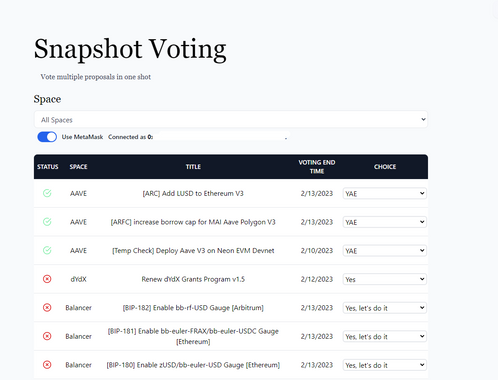The height and width of the screenshot is (380, 498).
Task: Click red X icon for BIP-180 proposal
Action: (x=47, y=365)
